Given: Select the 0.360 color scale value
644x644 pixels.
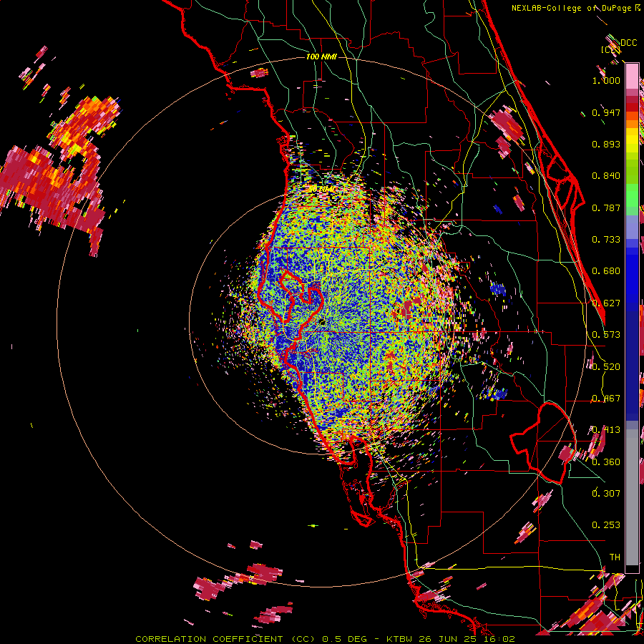Looking at the screenshot, I should (606, 462).
